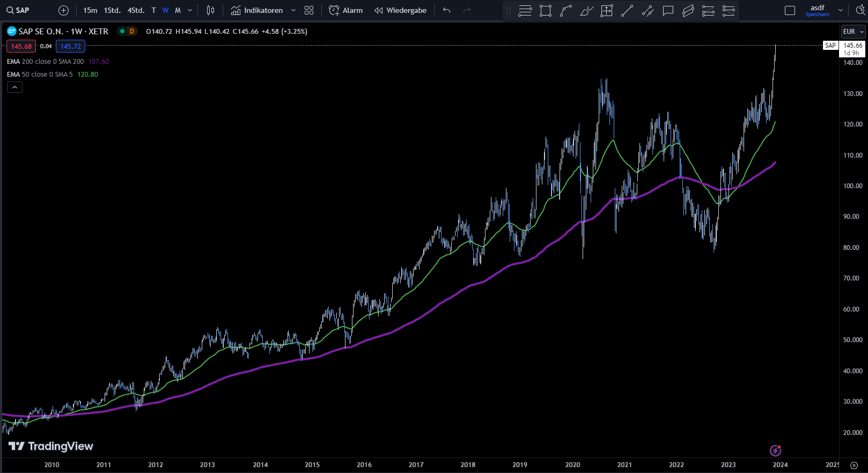
Task: Toggle the fullscreen layout square icon
Action: [x=790, y=10]
